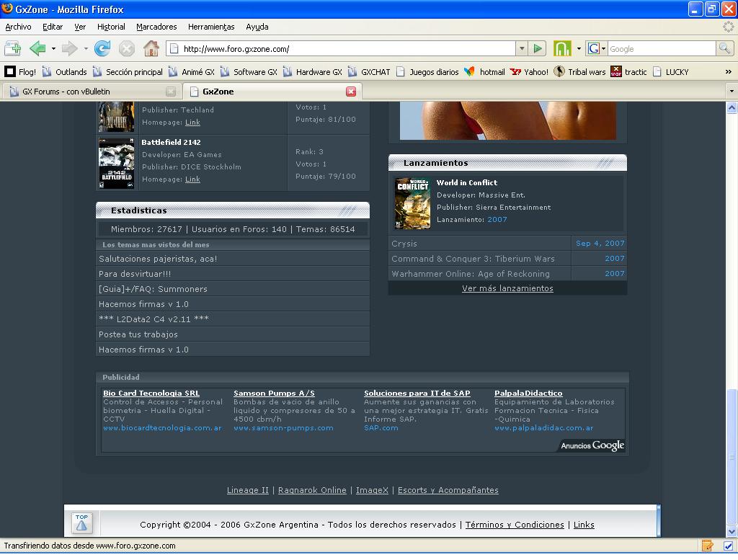Click Escorts y Acompañantes footer link

[448, 490]
